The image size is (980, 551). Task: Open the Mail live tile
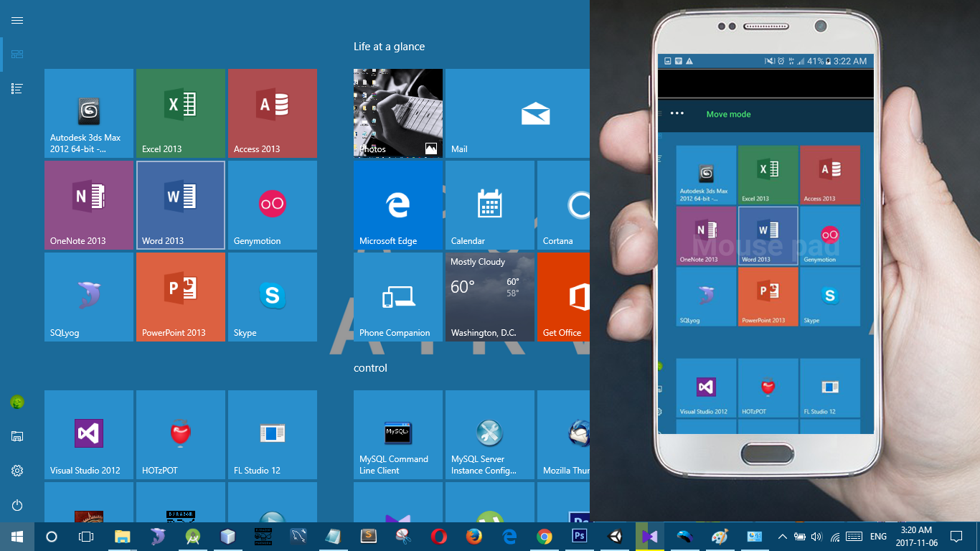coord(517,113)
